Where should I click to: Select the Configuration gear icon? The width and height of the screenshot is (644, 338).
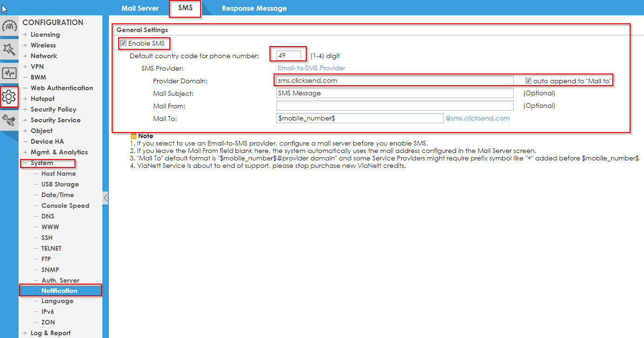8,97
